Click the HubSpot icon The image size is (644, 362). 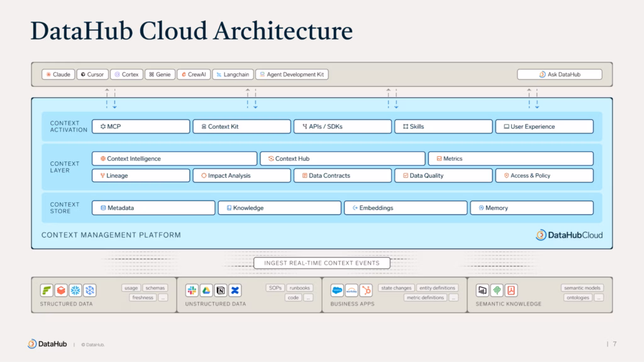coord(365,290)
